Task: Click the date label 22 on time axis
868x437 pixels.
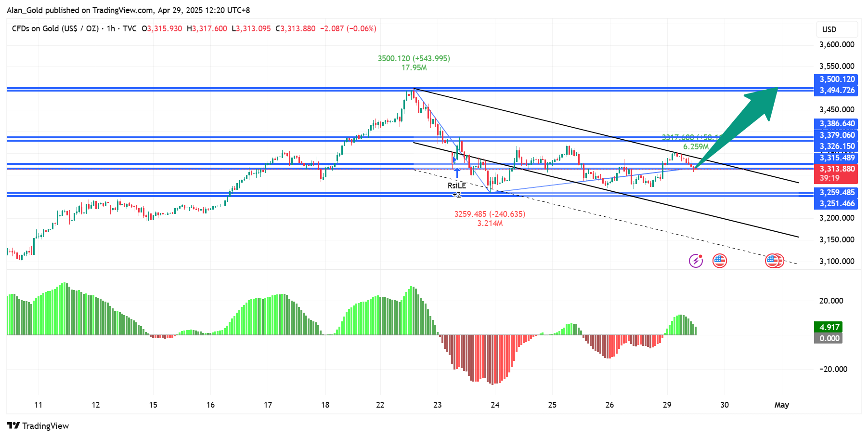Action: tap(380, 405)
